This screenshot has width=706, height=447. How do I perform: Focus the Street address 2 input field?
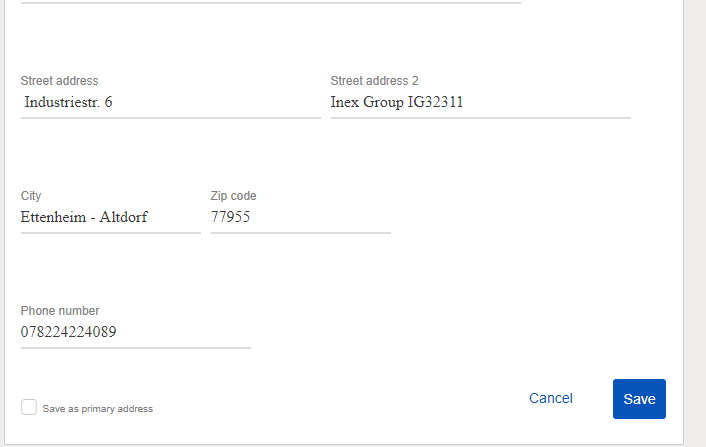click(480, 103)
